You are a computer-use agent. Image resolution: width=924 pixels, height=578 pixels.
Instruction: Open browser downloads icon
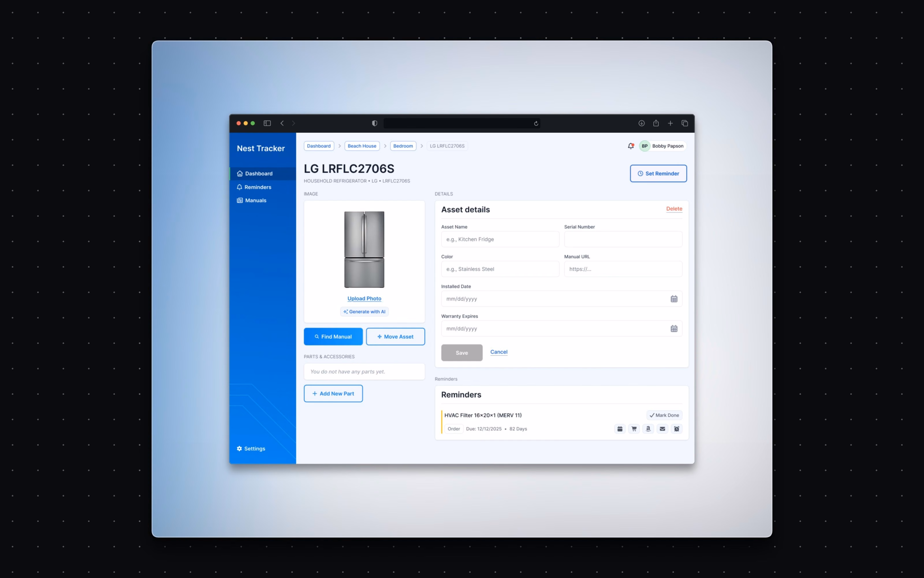(641, 123)
